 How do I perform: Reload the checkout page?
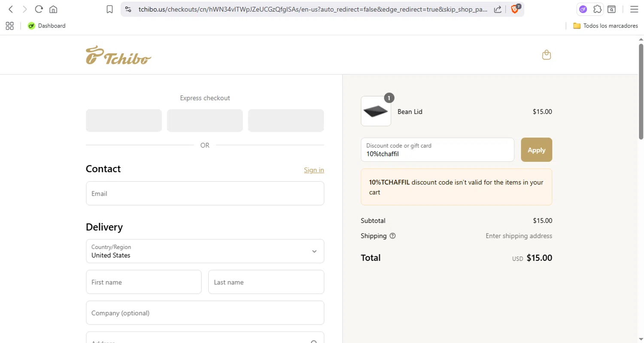point(39,9)
